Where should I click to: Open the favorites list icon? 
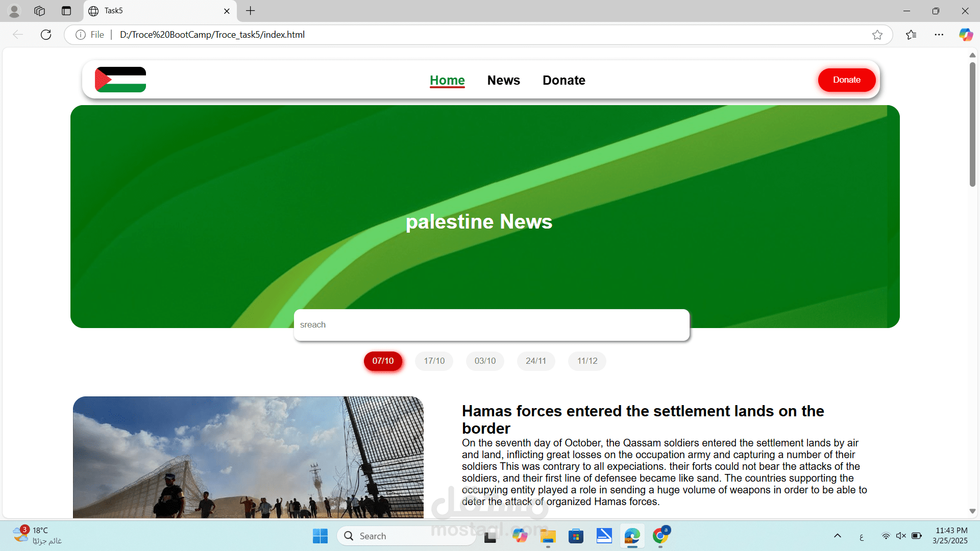coord(911,35)
